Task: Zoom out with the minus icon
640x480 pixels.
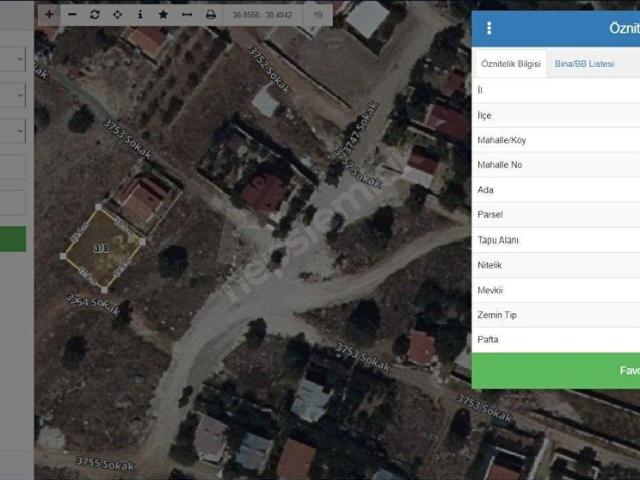Action: (72, 15)
